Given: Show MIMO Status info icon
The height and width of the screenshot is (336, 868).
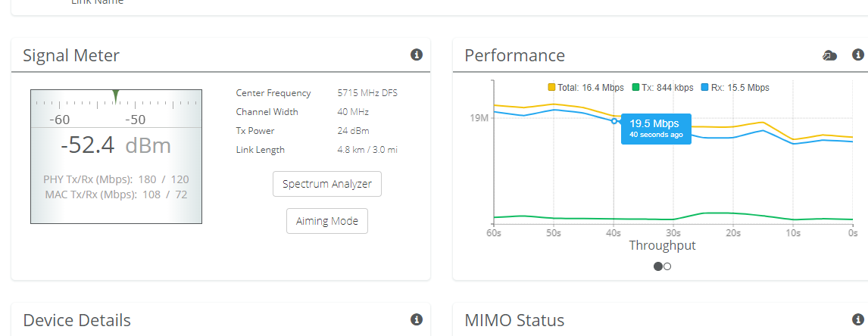Looking at the screenshot, I should (x=857, y=319).
